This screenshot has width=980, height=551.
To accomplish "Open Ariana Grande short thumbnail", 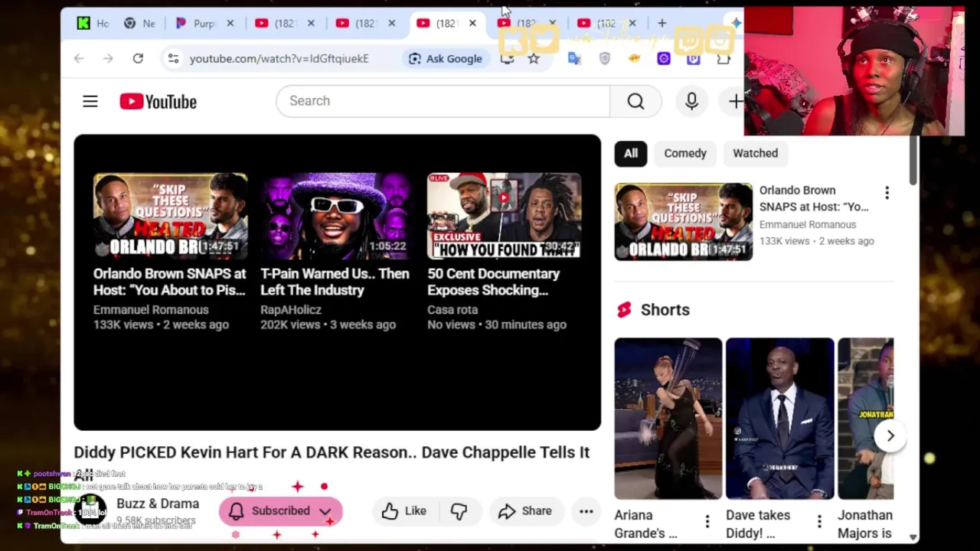I will (668, 418).
